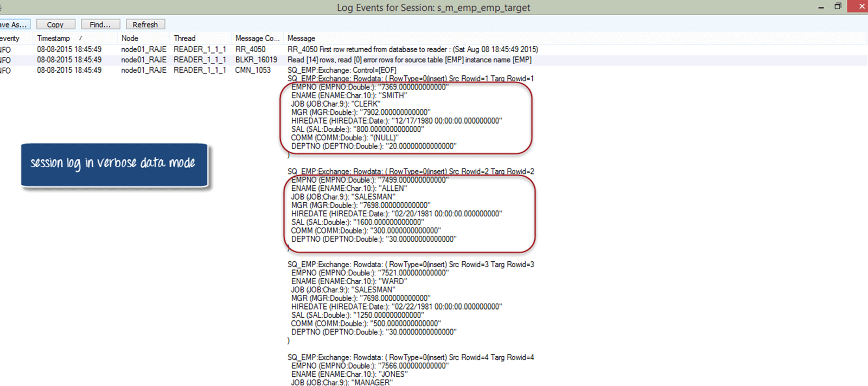Viewport: 868px width, 386px height.
Task: Click the first row timestamp 08-08-2015 18:45:49
Action: (69, 49)
